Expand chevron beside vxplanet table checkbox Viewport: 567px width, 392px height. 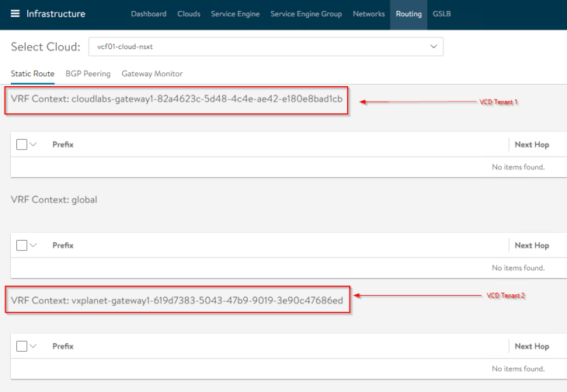(33, 346)
